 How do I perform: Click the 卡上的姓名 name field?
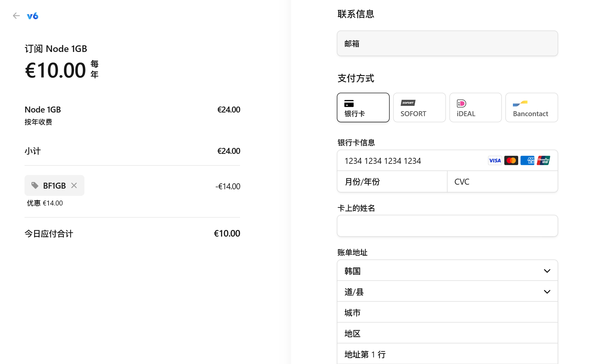coord(447,226)
